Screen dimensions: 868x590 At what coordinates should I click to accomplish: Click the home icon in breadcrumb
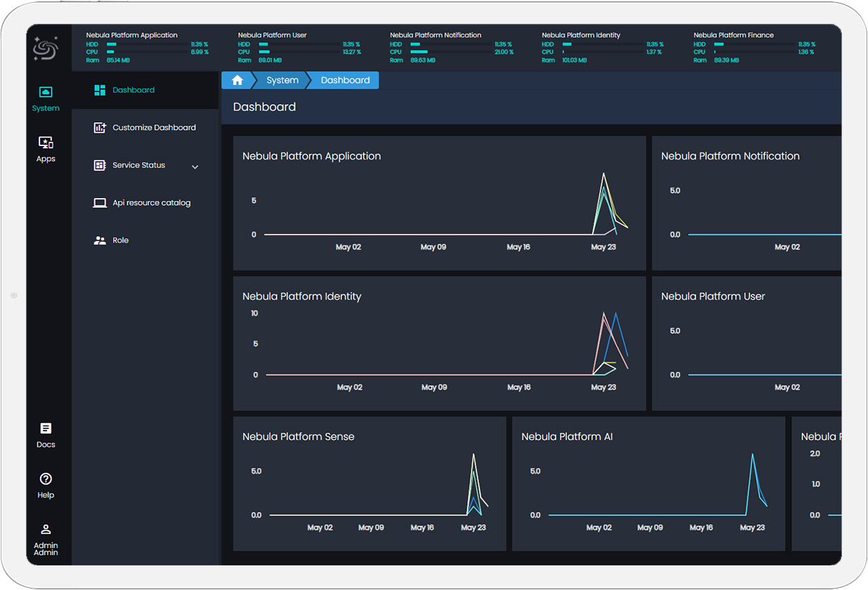(238, 81)
